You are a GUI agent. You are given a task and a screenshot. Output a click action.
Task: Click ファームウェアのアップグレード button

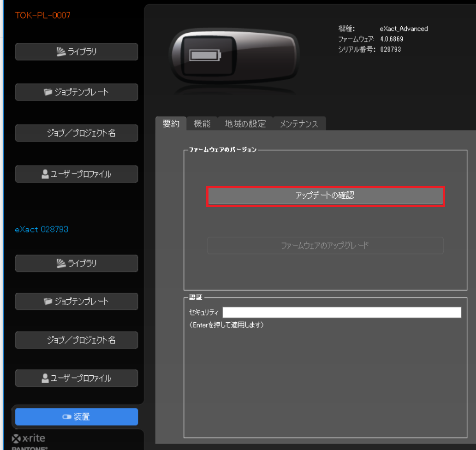pos(326,245)
